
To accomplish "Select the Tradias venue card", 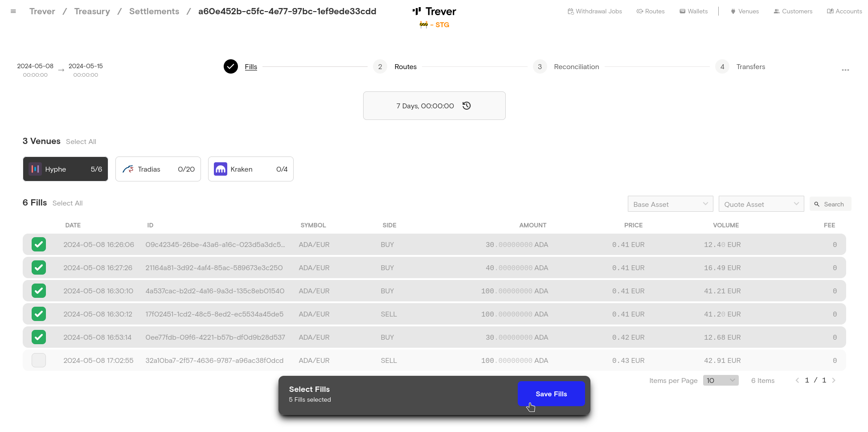I will point(158,169).
